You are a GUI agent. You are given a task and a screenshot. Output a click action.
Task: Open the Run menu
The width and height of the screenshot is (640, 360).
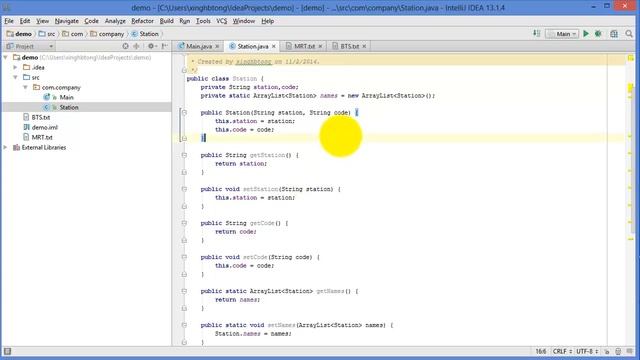coord(184,21)
